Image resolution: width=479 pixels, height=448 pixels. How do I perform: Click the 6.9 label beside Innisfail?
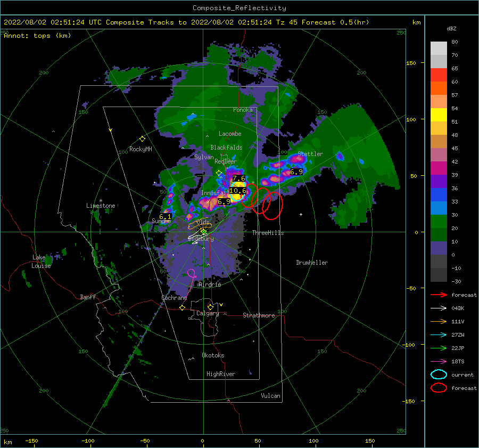point(224,201)
